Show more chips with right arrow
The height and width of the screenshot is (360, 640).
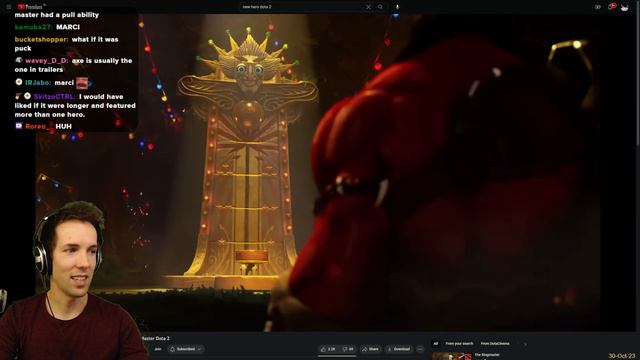pyautogui.click(x=525, y=344)
